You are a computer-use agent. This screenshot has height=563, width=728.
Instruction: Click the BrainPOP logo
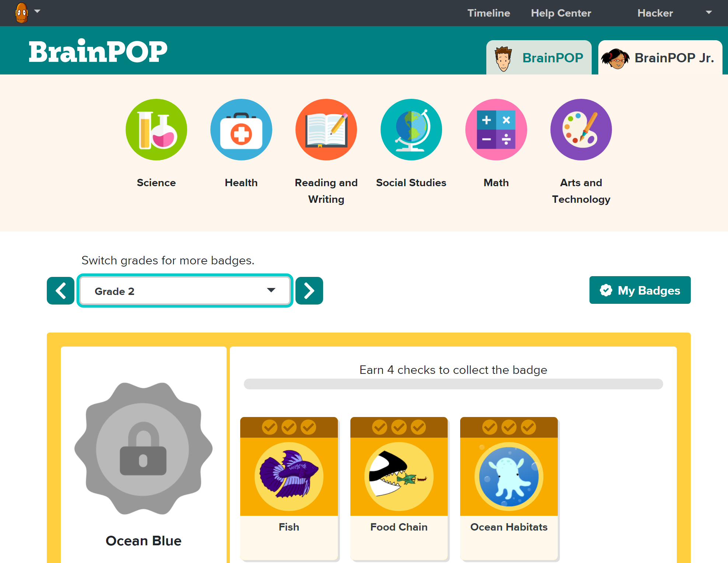[x=98, y=51]
